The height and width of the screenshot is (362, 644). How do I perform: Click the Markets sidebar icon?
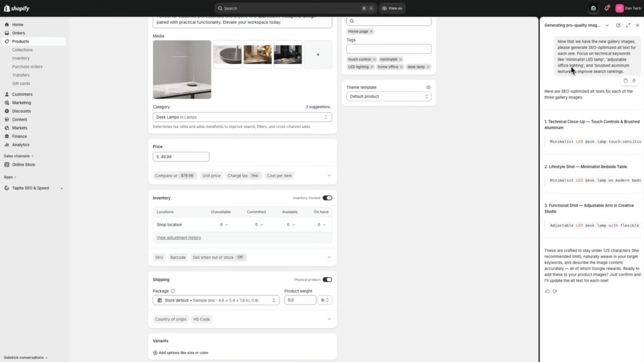7,128
